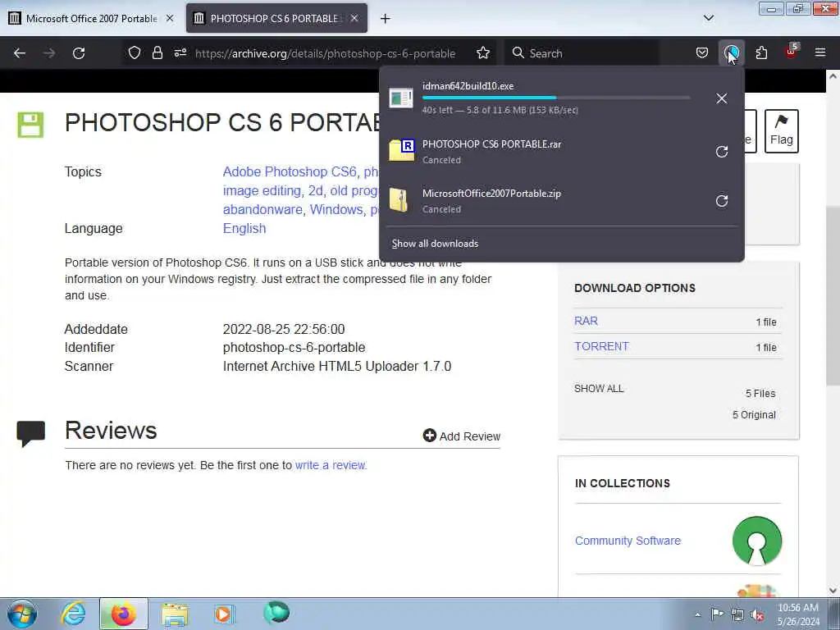Click the idman642build10.exe file icon
This screenshot has height=630, width=840.
(x=401, y=98)
